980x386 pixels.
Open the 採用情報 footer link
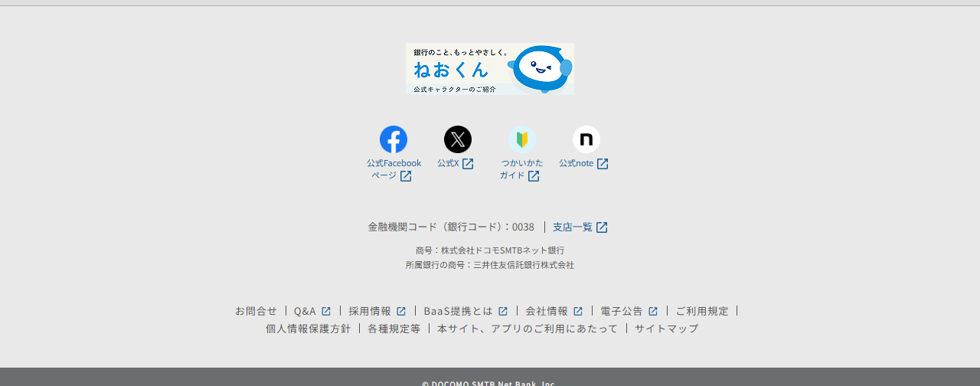[370, 311]
